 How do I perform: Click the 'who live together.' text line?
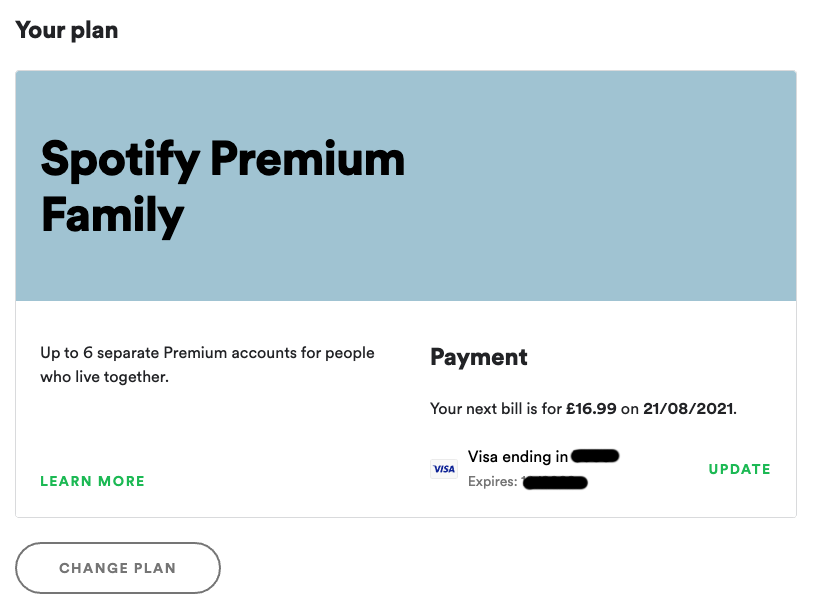pyautogui.click(x=105, y=377)
